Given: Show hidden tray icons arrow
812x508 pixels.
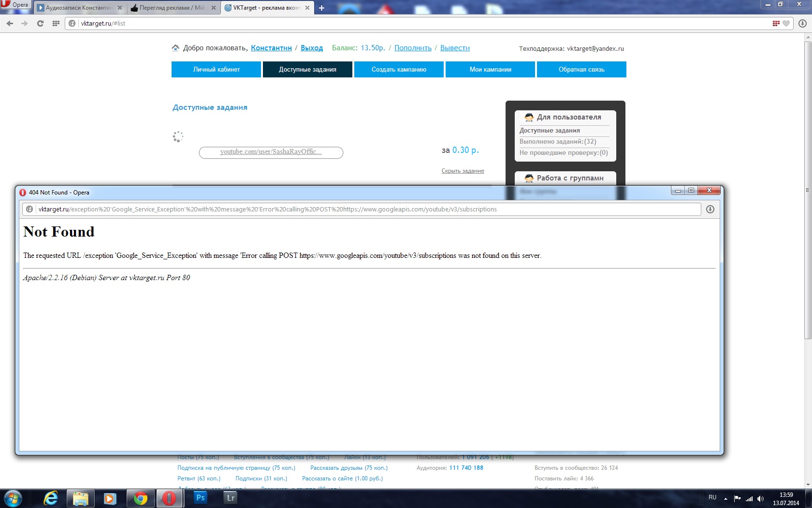Looking at the screenshot, I should [x=725, y=498].
